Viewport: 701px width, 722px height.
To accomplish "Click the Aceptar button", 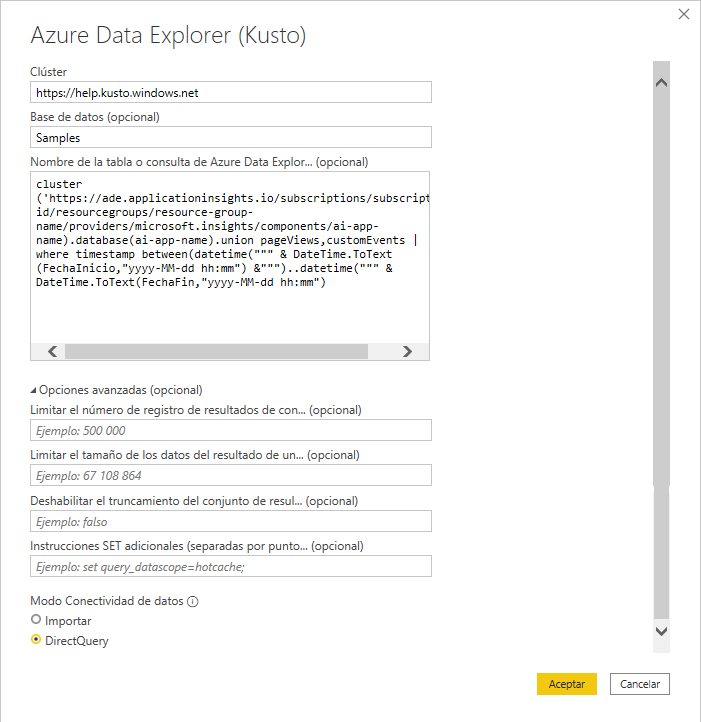I will [x=567, y=684].
